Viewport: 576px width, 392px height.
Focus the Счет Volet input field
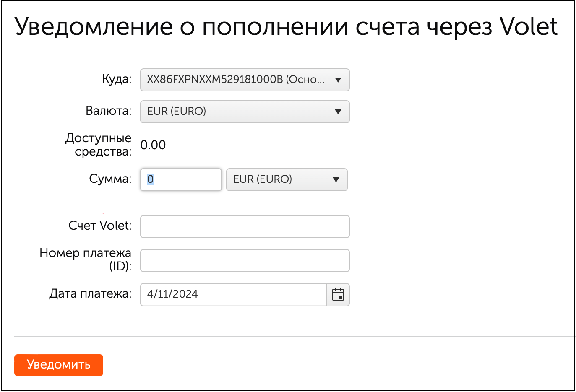click(245, 226)
